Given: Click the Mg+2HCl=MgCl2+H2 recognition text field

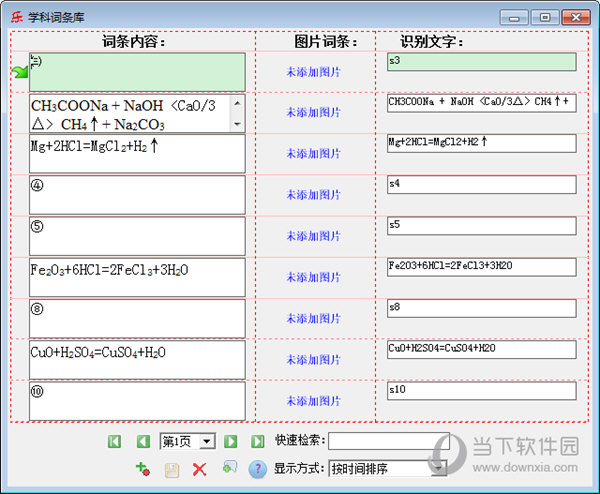Looking at the screenshot, I should point(481,143).
